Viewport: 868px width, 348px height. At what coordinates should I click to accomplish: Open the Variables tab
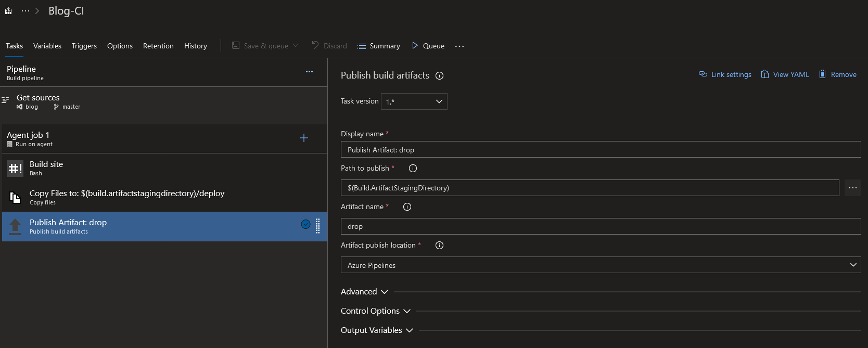coord(47,46)
